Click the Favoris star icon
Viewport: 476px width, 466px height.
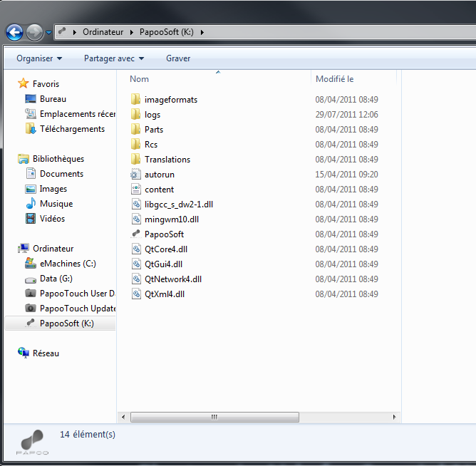tap(23, 83)
